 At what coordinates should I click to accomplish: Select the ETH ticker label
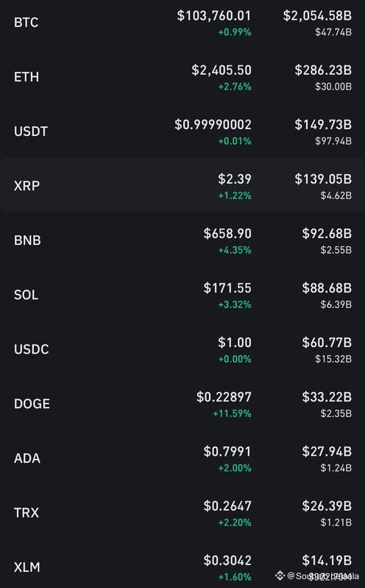click(x=26, y=77)
